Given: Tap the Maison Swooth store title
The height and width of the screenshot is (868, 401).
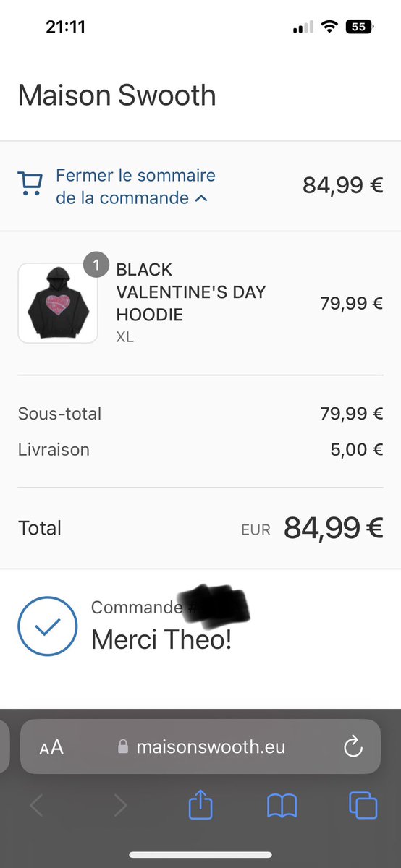Looking at the screenshot, I should 117,95.
